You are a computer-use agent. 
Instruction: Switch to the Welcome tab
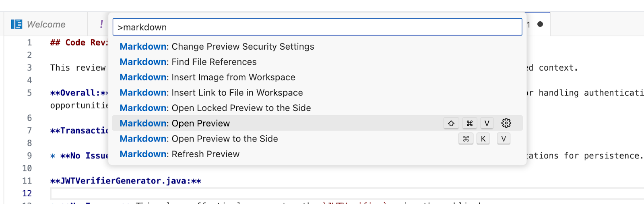coord(46,24)
